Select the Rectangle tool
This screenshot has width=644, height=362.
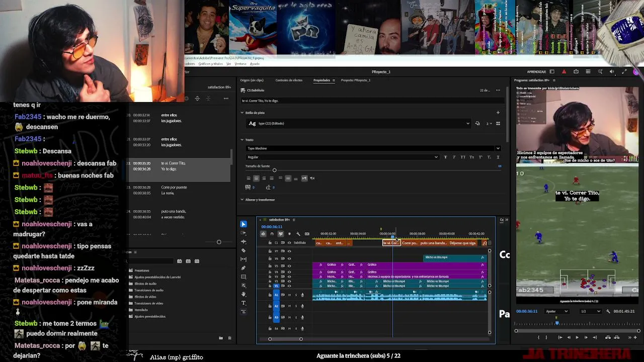(x=244, y=277)
